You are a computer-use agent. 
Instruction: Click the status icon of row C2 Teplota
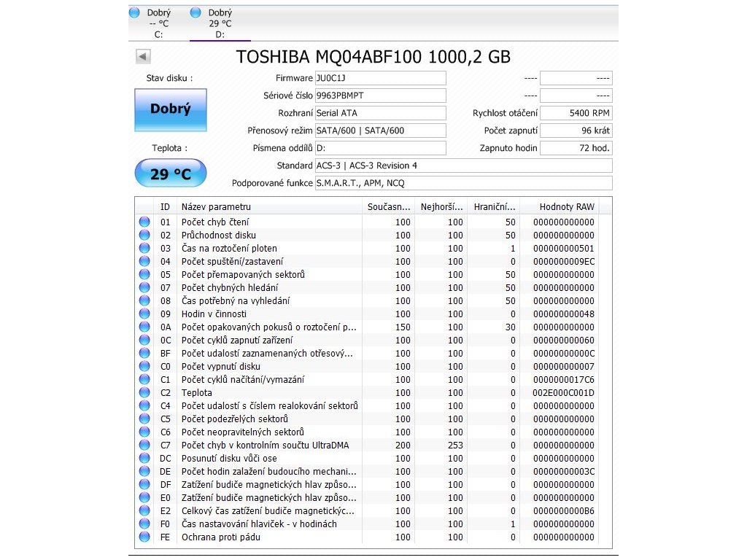coord(144,393)
